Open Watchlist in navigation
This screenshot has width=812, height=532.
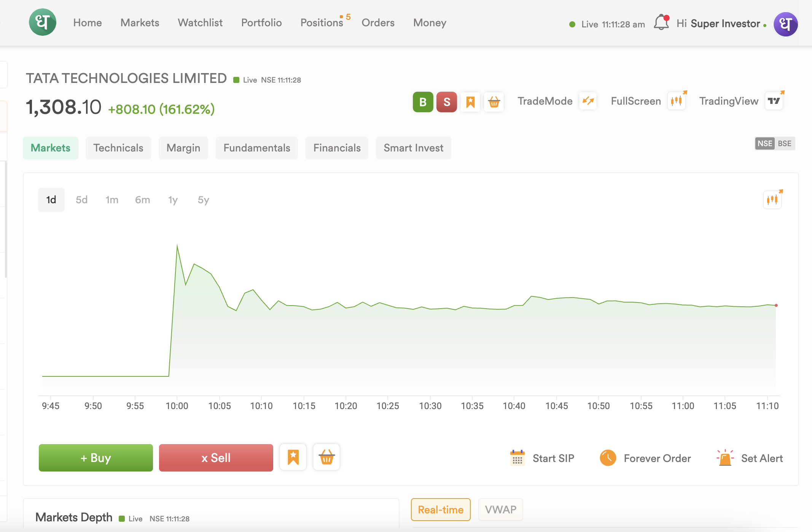tap(200, 23)
